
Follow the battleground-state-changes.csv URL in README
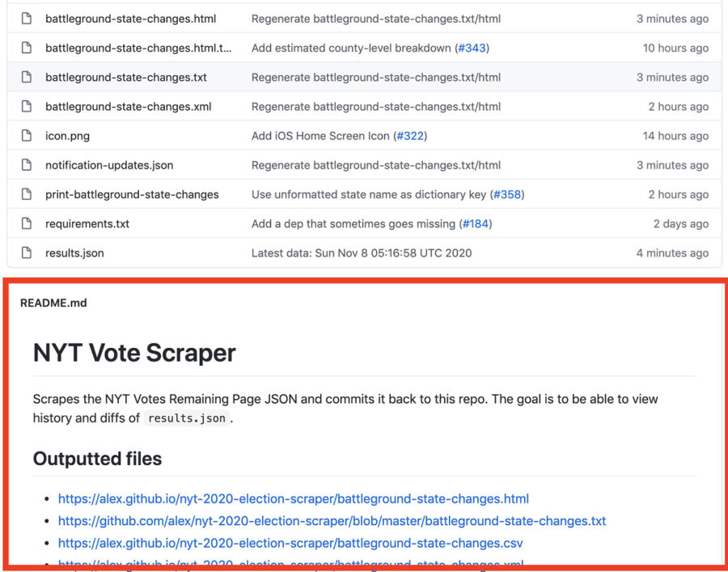(x=290, y=543)
